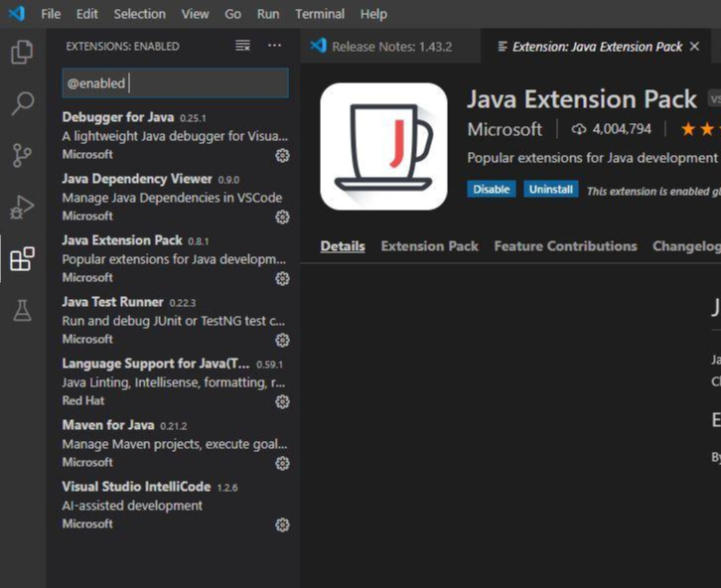Open Manage gear for Debugger for Java
This screenshot has height=588, width=721.
(x=282, y=155)
